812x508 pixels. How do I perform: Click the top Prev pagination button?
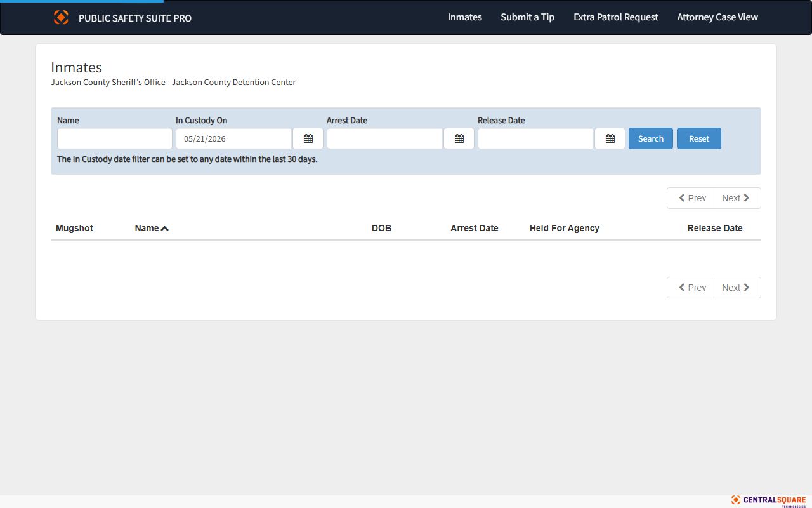tap(690, 198)
